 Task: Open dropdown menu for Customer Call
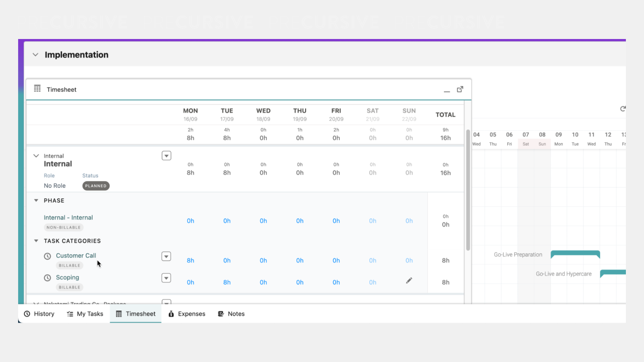click(x=166, y=256)
